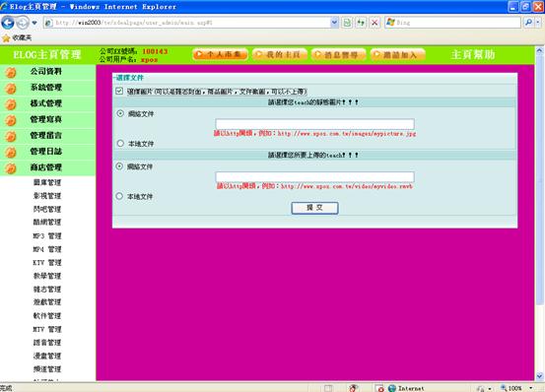Click the Favorites star icon

(x=6, y=37)
